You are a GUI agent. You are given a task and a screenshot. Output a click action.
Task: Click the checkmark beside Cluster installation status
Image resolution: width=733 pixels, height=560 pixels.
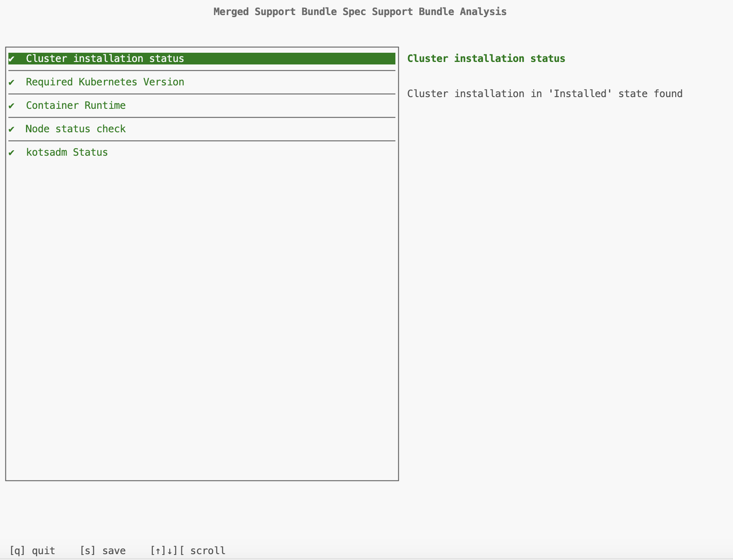coord(12,59)
